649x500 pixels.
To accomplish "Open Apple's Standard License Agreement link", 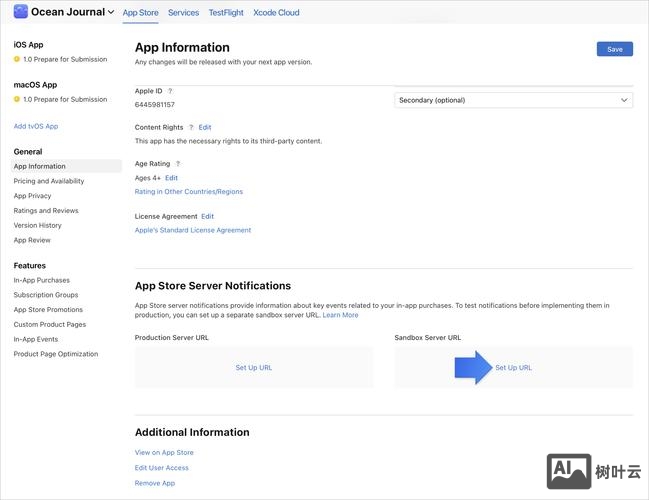I will (193, 230).
